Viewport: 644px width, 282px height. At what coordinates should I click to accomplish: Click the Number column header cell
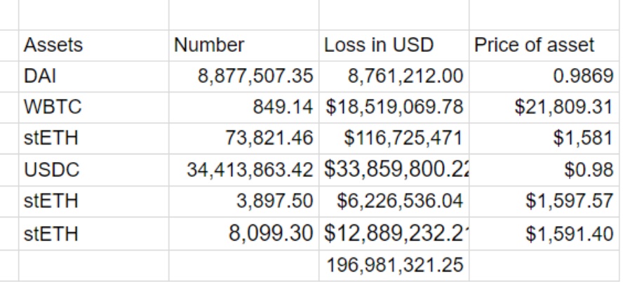[243, 45]
